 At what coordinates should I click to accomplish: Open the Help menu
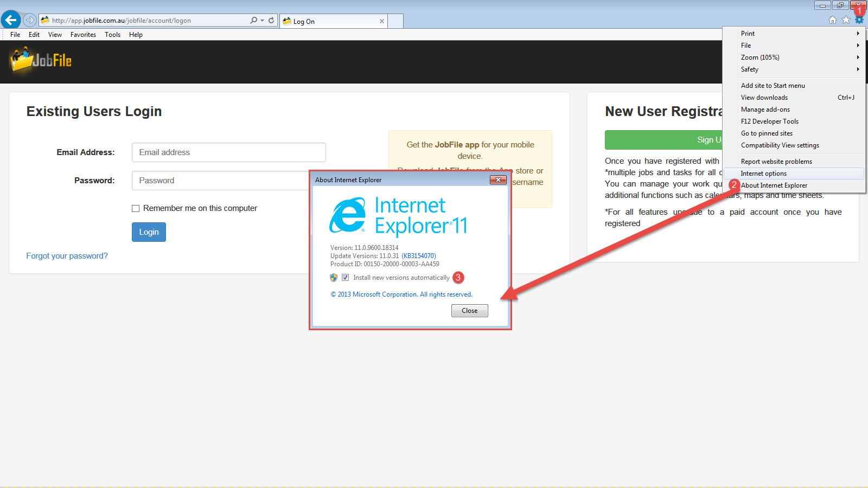[x=136, y=35]
